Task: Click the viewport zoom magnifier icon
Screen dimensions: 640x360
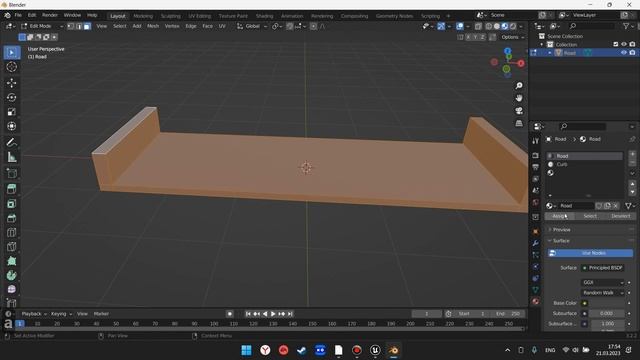Action: [519, 86]
